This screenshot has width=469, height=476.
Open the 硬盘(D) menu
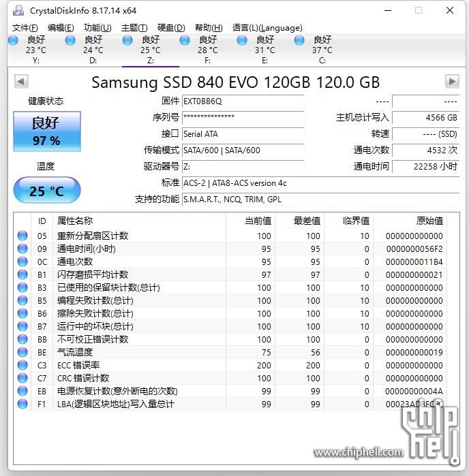171,28
